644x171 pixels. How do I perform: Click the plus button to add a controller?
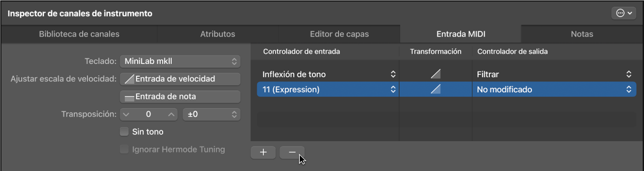[x=263, y=152]
